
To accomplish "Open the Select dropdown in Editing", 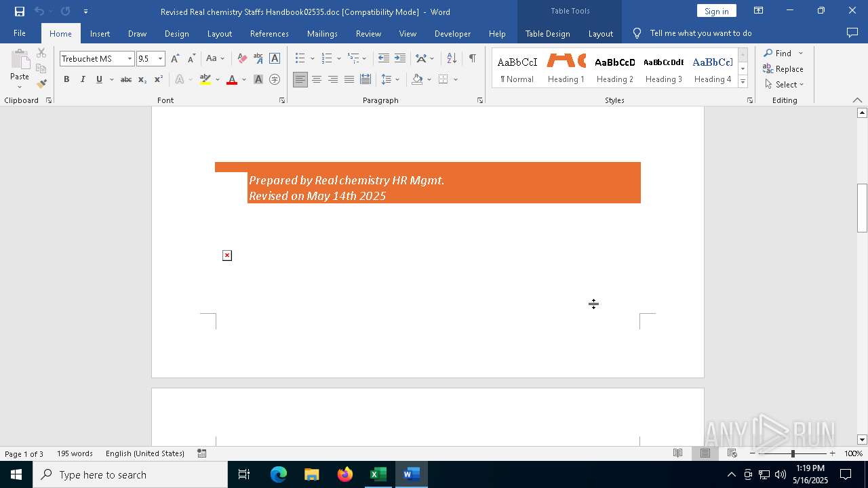I will (x=784, y=84).
